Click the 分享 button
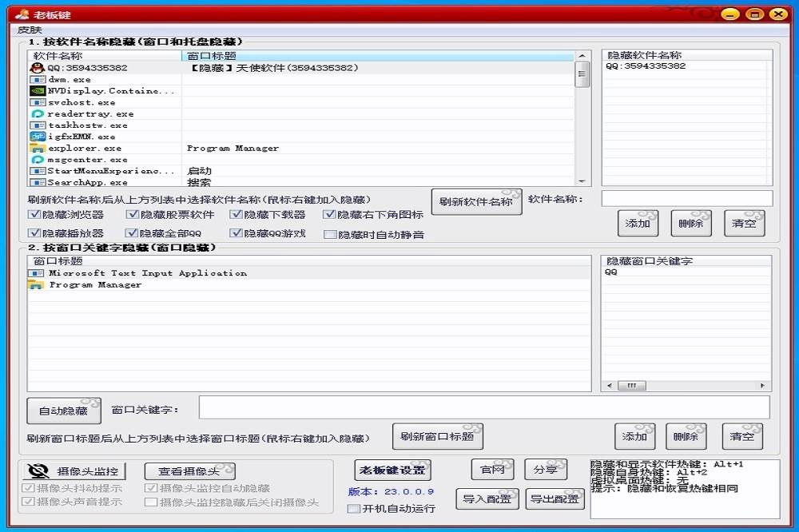799x532 pixels. 546,470
